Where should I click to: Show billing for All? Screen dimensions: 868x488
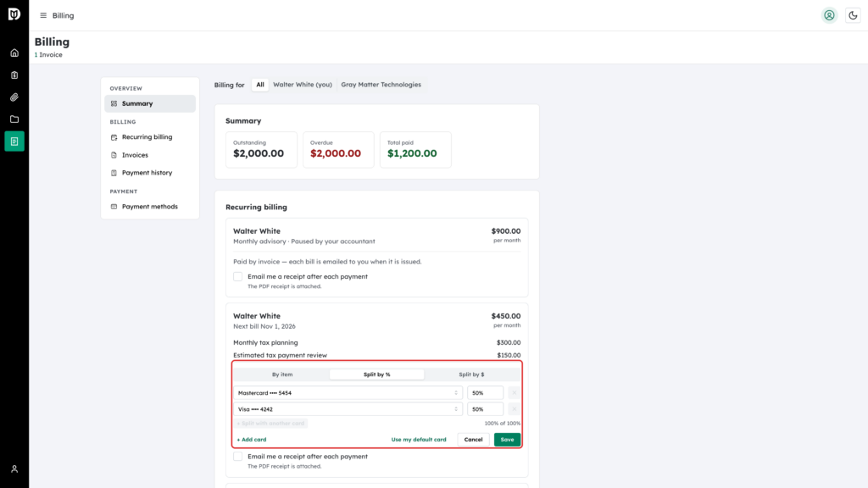click(x=260, y=85)
